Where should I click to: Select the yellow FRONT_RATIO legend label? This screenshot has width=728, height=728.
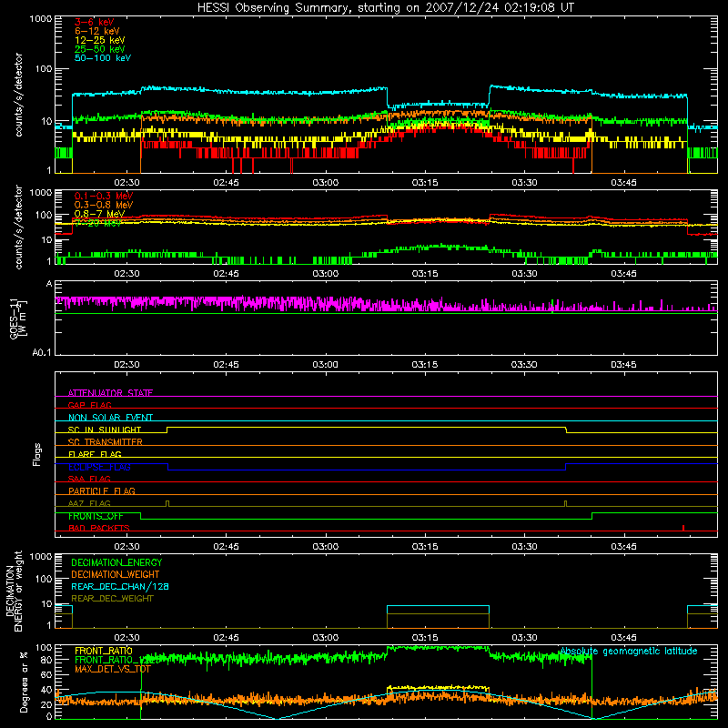(104, 651)
